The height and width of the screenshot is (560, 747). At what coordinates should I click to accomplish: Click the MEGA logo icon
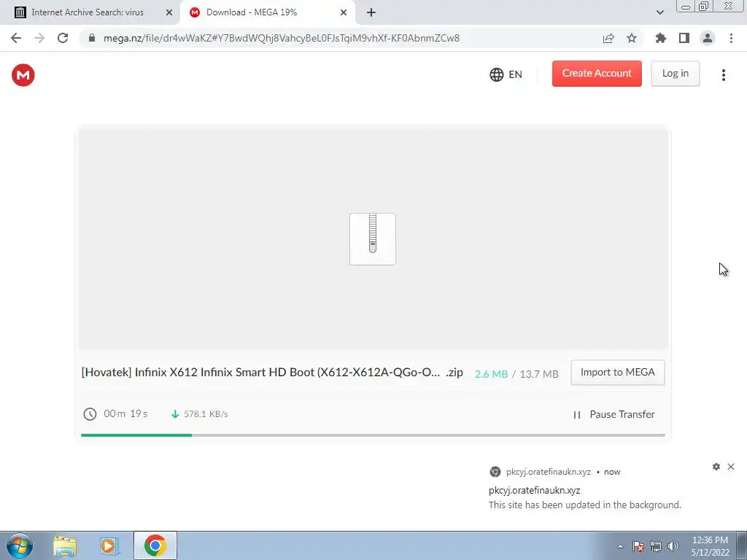23,75
